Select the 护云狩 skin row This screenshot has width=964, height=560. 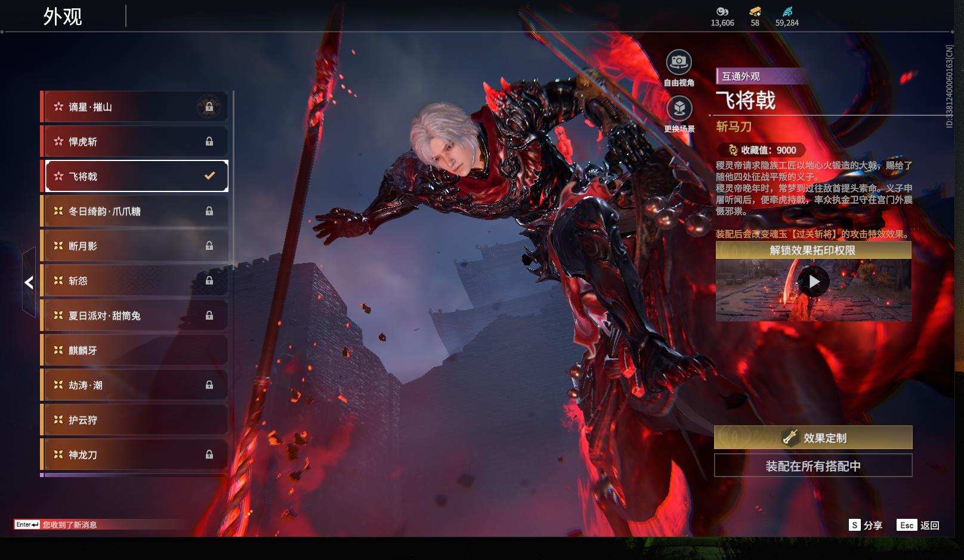135,420
